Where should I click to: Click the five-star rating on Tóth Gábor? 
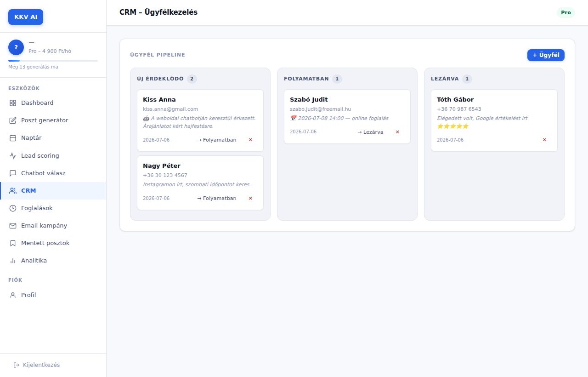453,126
